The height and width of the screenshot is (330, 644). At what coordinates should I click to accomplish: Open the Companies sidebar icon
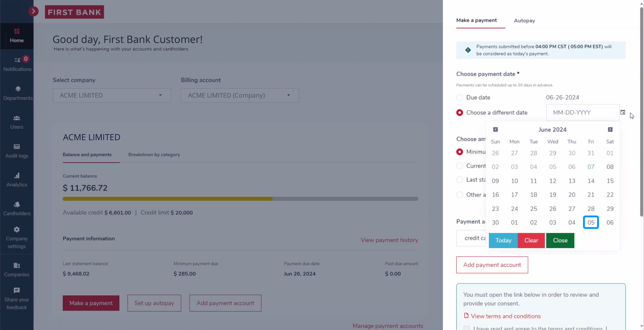coord(17,265)
